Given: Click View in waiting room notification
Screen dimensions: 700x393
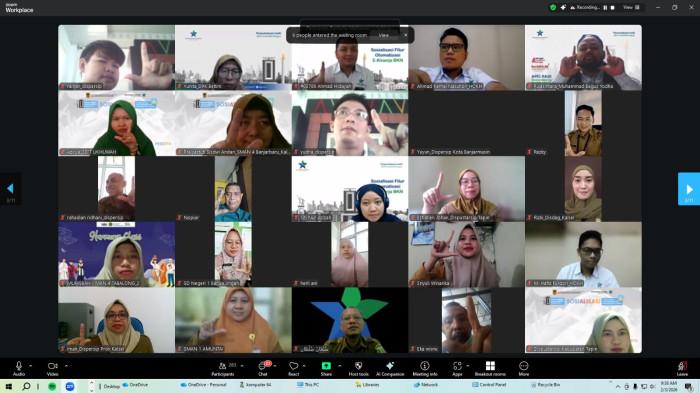Looking at the screenshot, I should 383,35.
